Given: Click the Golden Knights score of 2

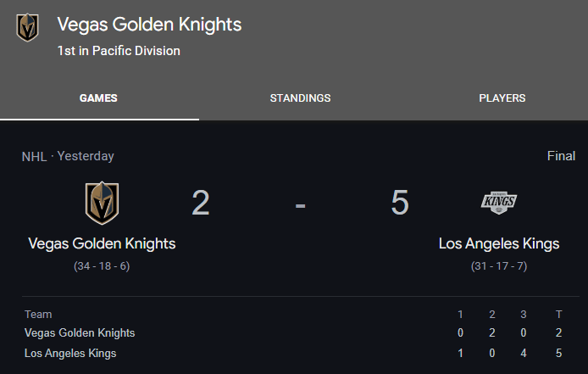Looking at the screenshot, I should pyautogui.click(x=201, y=203).
